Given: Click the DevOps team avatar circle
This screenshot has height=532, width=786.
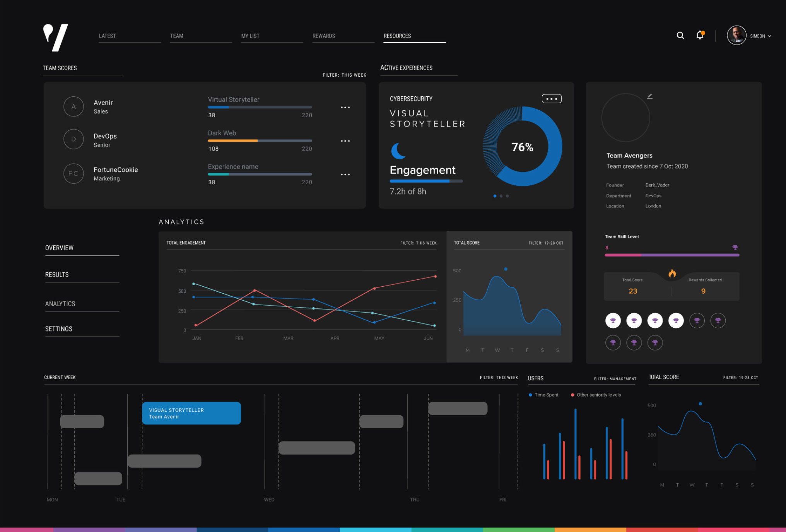Looking at the screenshot, I should tap(73, 139).
